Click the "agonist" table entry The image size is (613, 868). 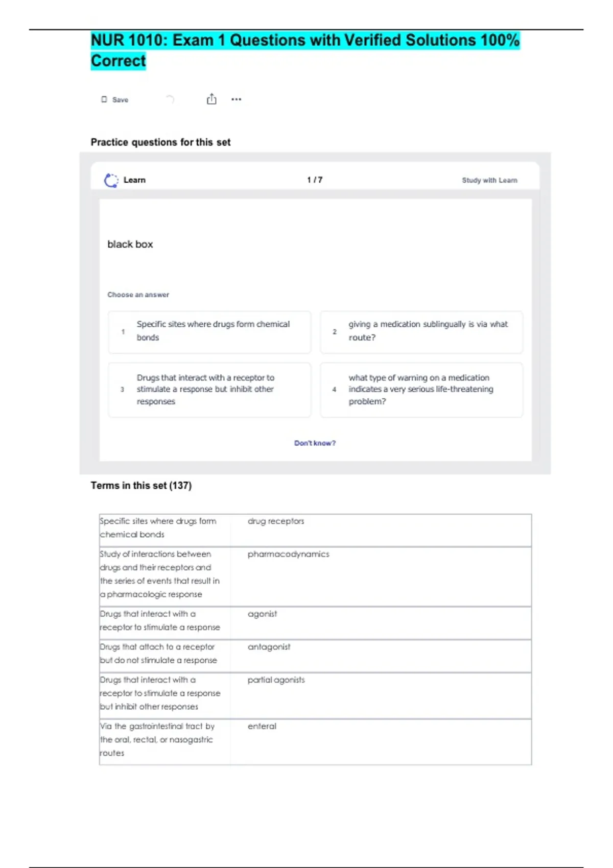point(262,614)
